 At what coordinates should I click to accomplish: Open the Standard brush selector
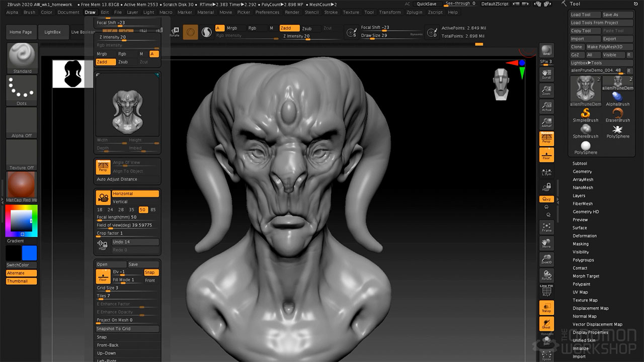[x=22, y=58]
